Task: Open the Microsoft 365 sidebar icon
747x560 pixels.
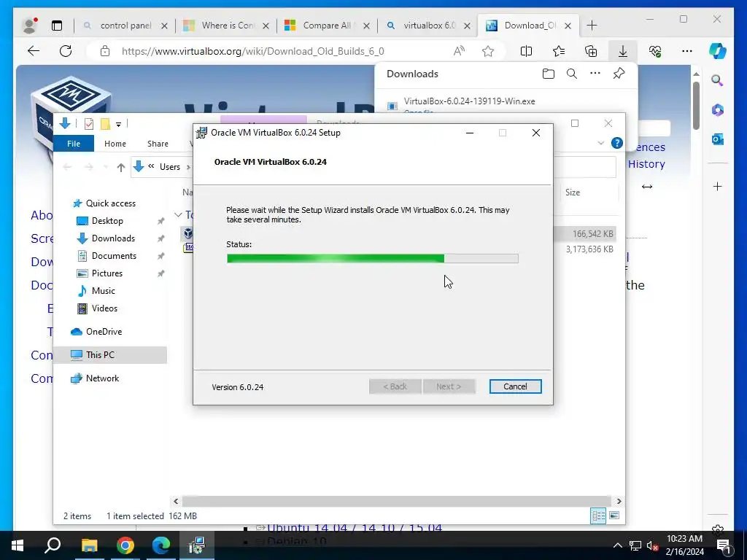Action: [x=718, y=110]
